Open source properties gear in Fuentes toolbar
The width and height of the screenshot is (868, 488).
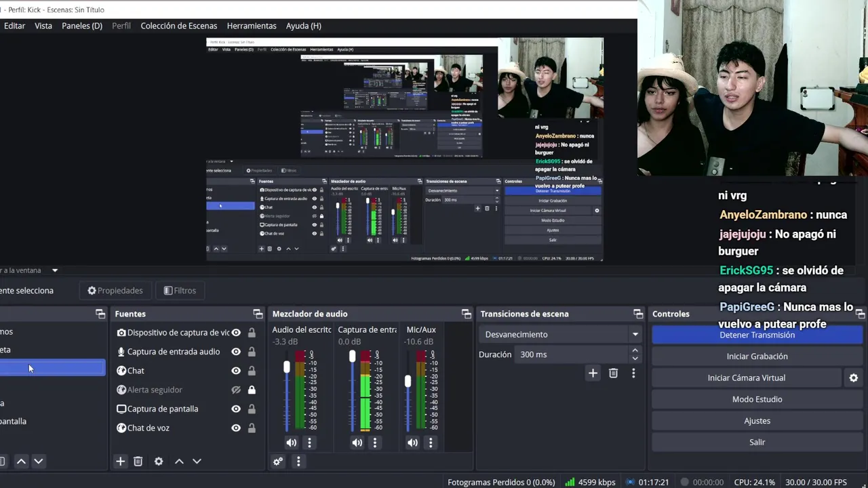[159, 461]
